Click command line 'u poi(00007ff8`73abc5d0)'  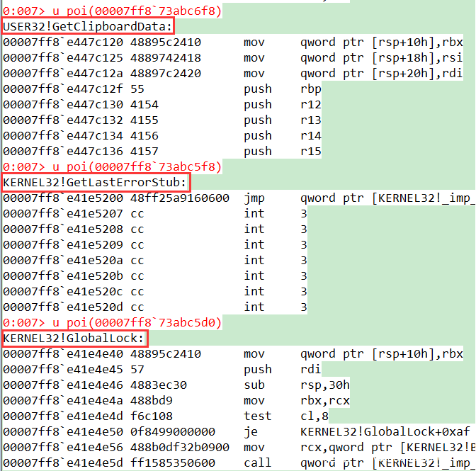(x=137, y=322)
